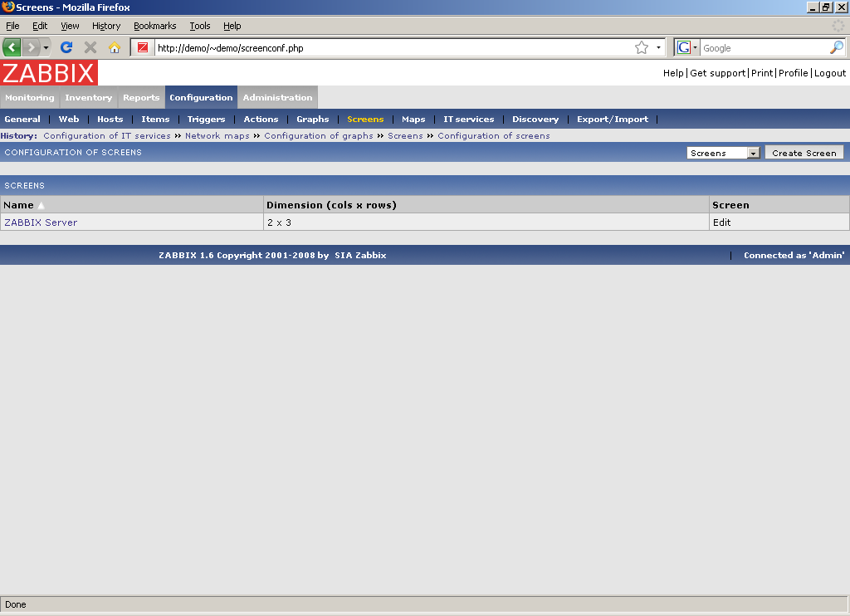
Task: Go to Web configuration
Action: tap(69, 119)
